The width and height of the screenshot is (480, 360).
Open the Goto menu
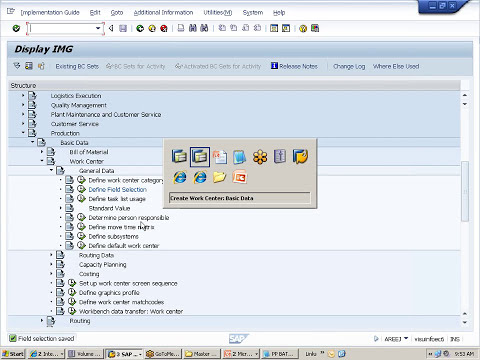pos(117,13)
